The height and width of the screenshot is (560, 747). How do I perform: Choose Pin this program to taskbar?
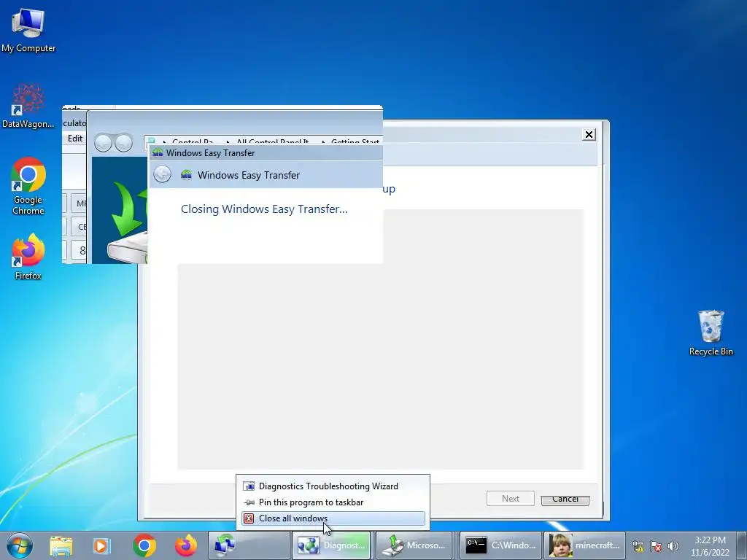click(333, 502)
